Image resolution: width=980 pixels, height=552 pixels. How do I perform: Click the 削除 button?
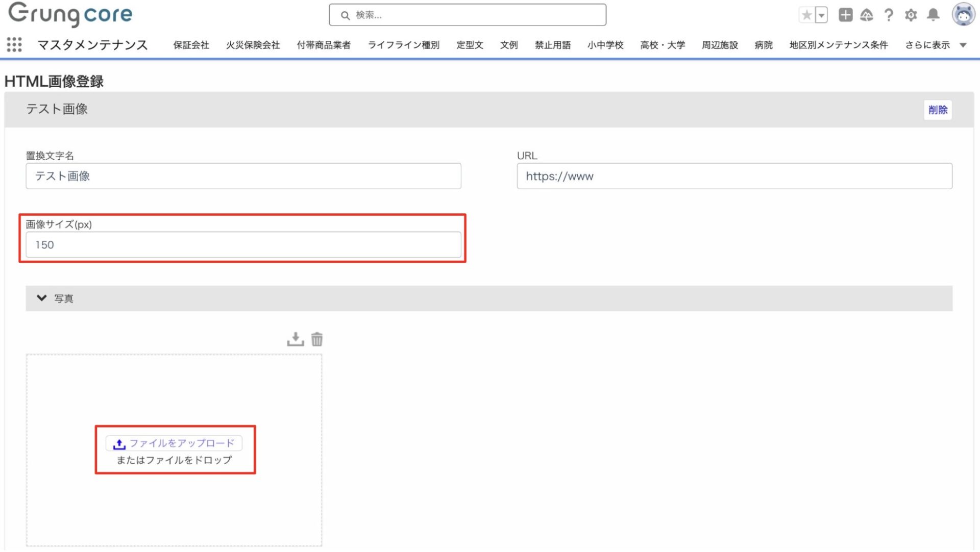tap(937, 110)
